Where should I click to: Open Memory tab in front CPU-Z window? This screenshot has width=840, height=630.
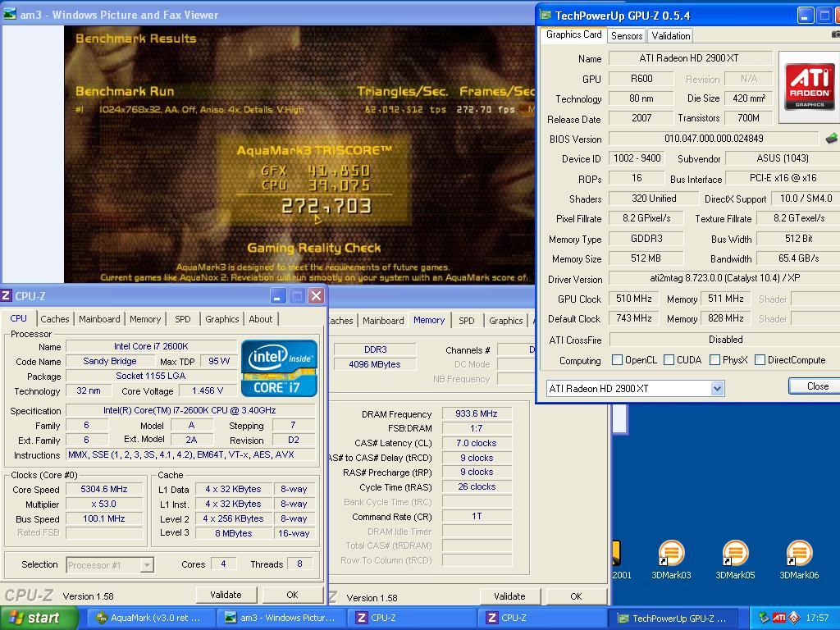tap(144, 319)
